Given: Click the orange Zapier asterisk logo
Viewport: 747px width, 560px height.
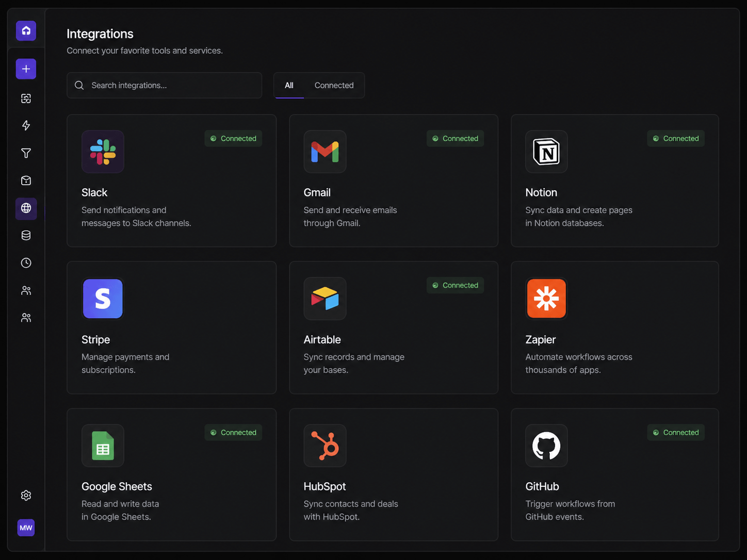Looking at the screenshot, I should (546, 299).
